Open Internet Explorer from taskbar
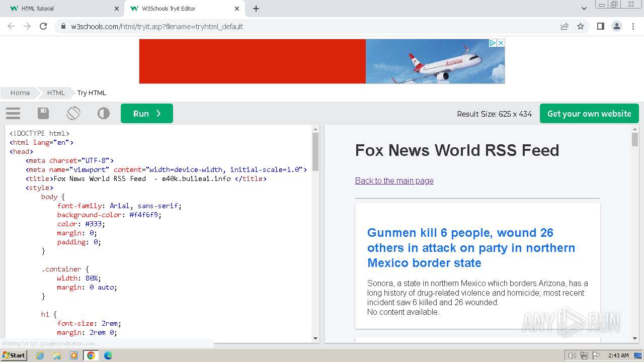Screen dimensions: 644x362 [40, 355]
